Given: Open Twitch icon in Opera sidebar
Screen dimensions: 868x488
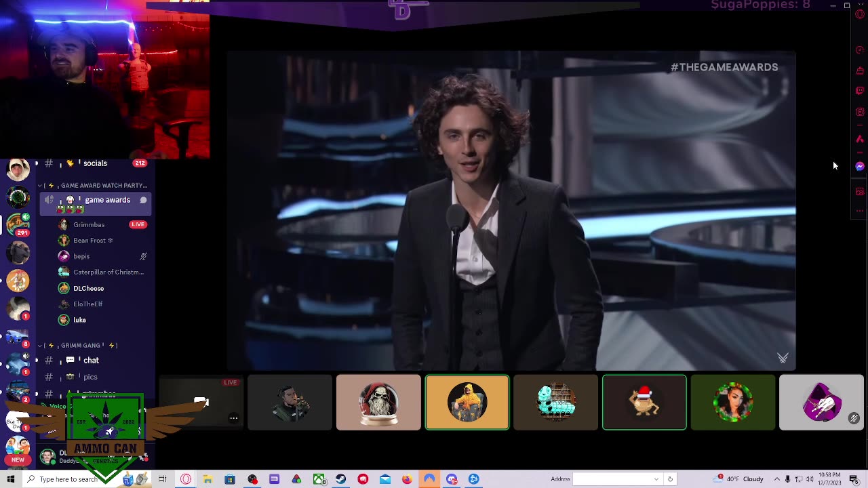Looking at the screenshot, I should (x=860, y=91).
